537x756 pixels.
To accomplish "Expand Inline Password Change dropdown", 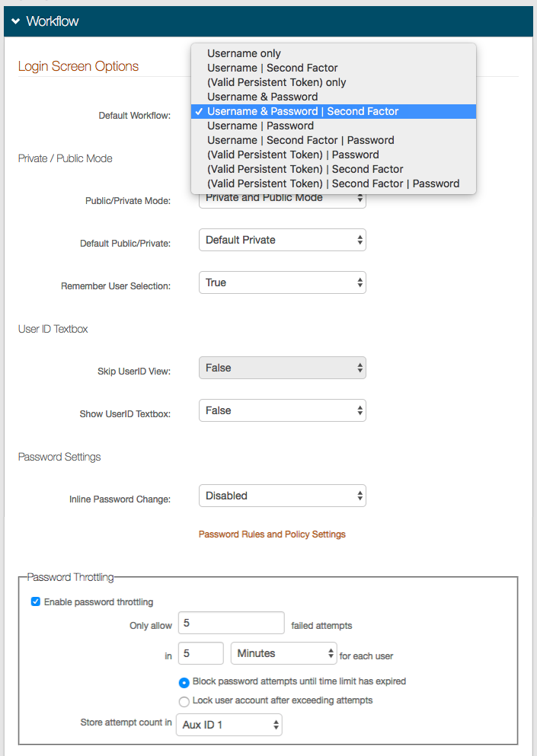I will click(x=282, y=496).
